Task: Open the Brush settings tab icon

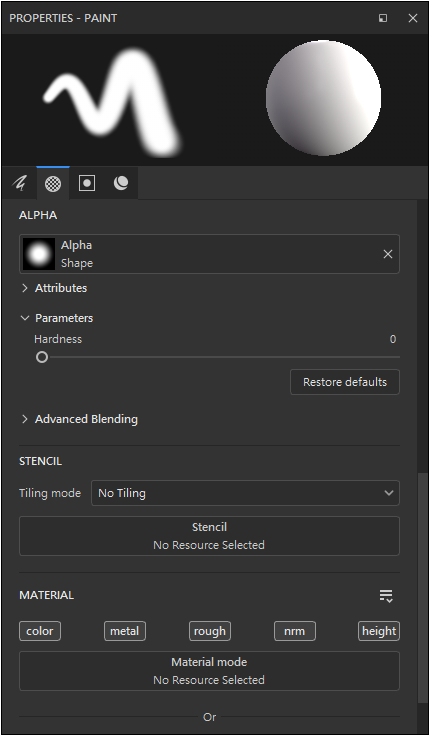Action: click(x=19, y=183)
